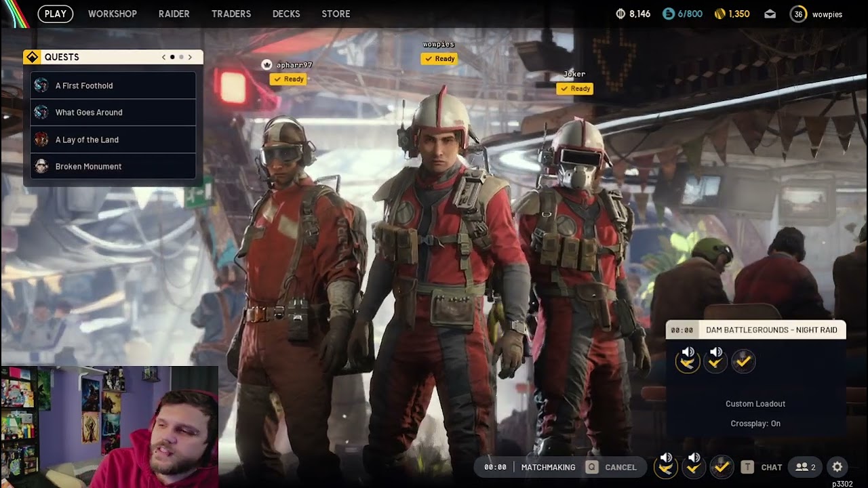Open the wowpies profile name
Image resolution: width=868 pixels, height=488 pixels.
(x=827, y=14)
